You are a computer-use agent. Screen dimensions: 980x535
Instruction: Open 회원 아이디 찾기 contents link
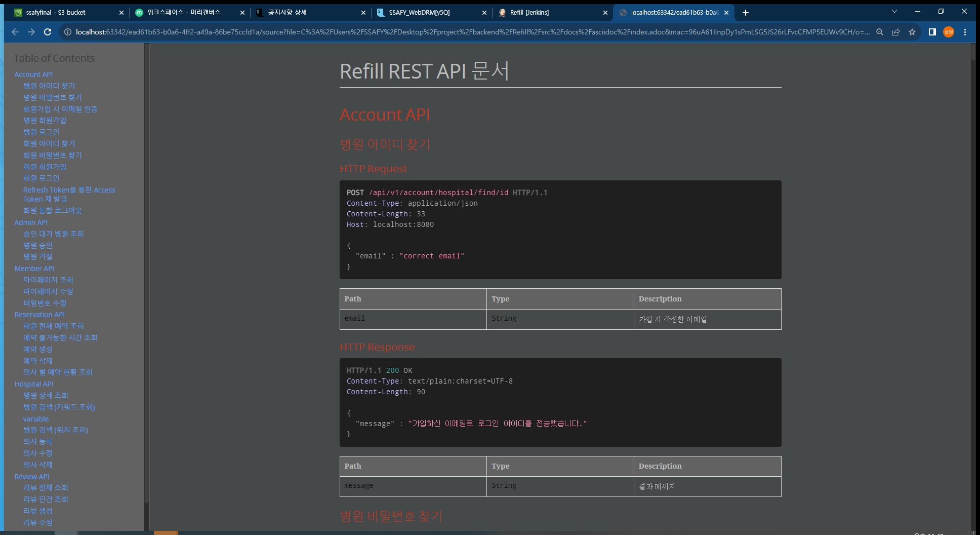click(49, 143)
